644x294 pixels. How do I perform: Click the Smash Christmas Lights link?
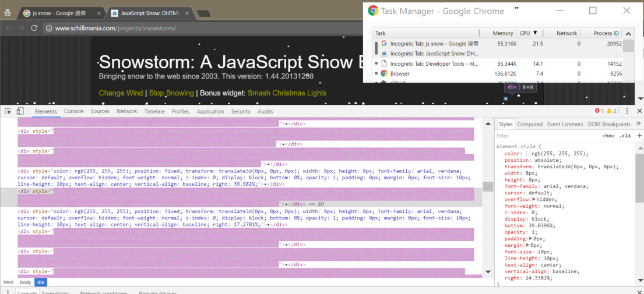coord(287,93)
